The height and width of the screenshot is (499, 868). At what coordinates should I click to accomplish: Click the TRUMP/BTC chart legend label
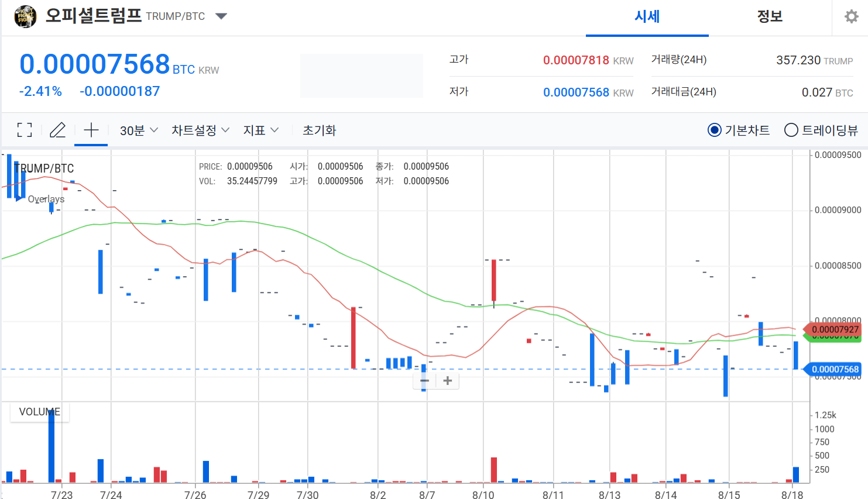[44, 168]
